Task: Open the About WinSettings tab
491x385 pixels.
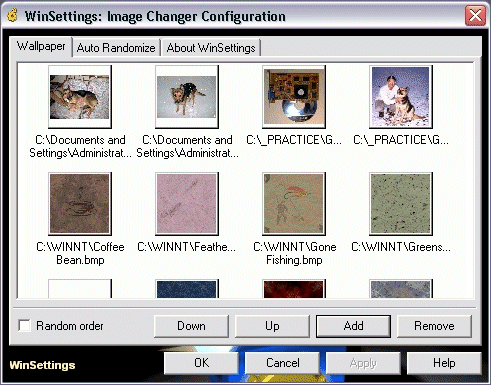Action: tap(211, 48)
